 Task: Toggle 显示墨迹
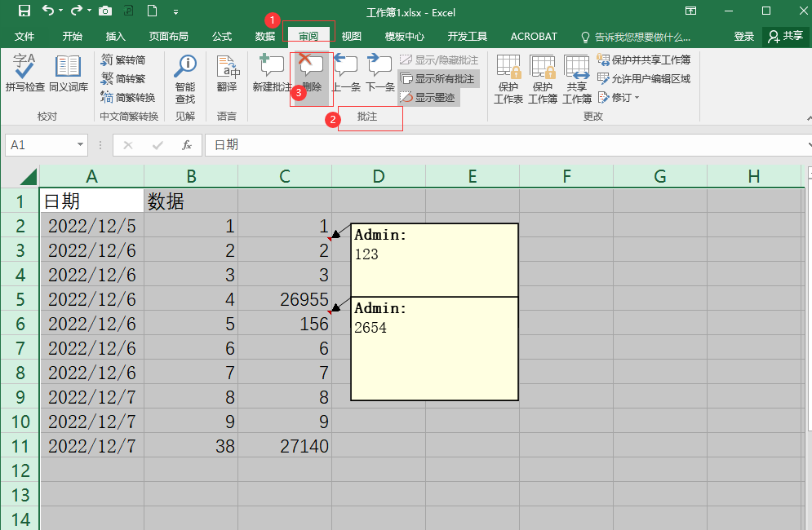click(x=428, y=97)
